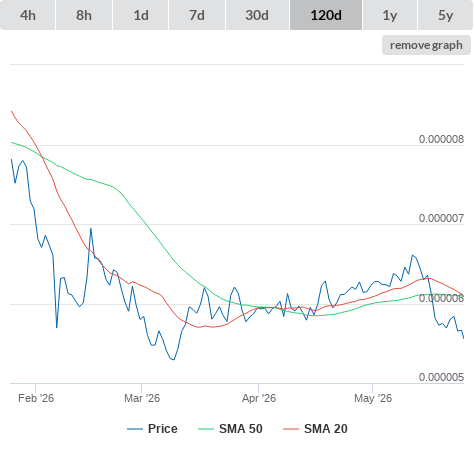Toggle SMA 50 line visibility
Screen dimensions: 474x455
(230, 429)
